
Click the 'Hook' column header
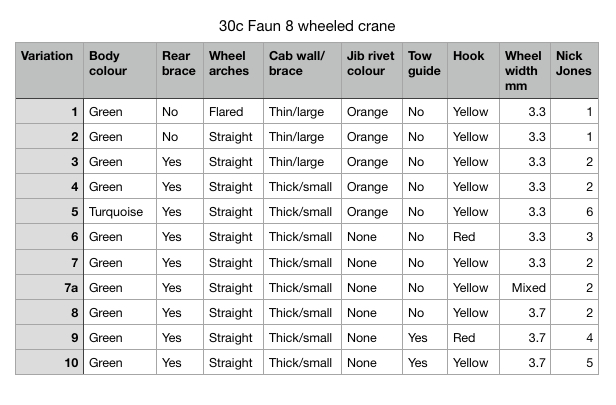pos(473,70)
